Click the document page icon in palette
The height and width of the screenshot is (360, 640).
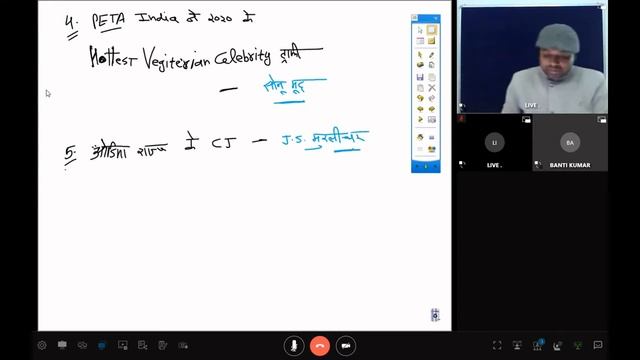pos(431,65)
